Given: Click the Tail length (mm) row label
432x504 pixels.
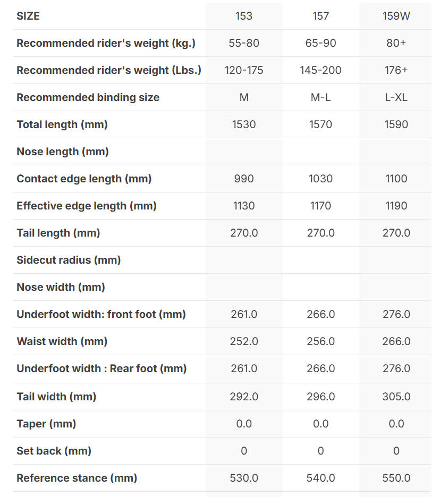Looking at the screenshot, I should [58, 233].
